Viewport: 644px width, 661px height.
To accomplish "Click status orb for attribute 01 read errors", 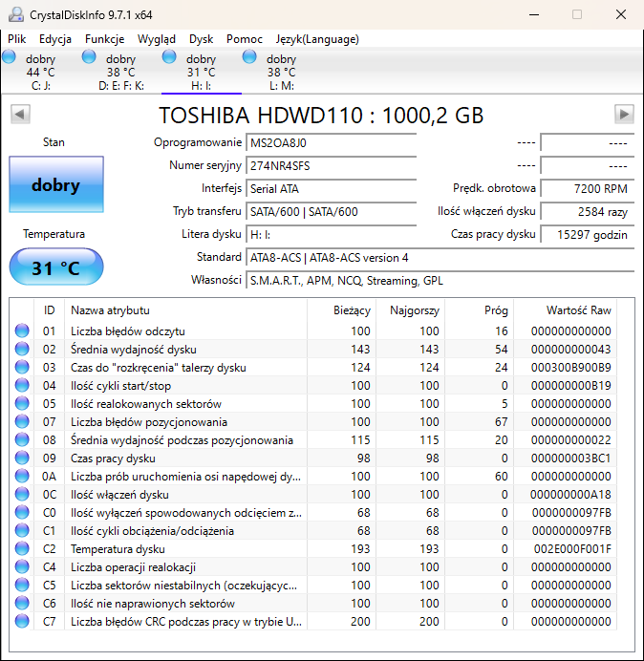I will pos(22,331).
